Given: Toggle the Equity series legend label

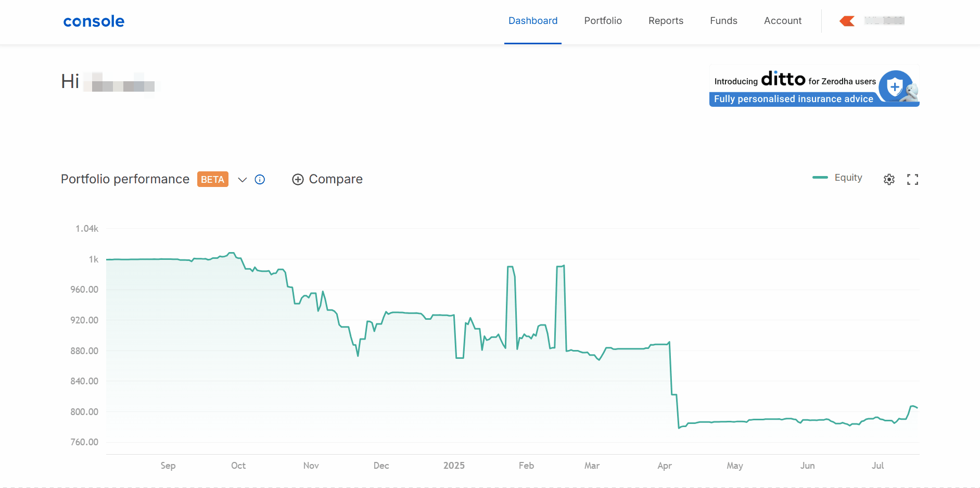Looking at the screenshot, I should [x=848, y=178].
